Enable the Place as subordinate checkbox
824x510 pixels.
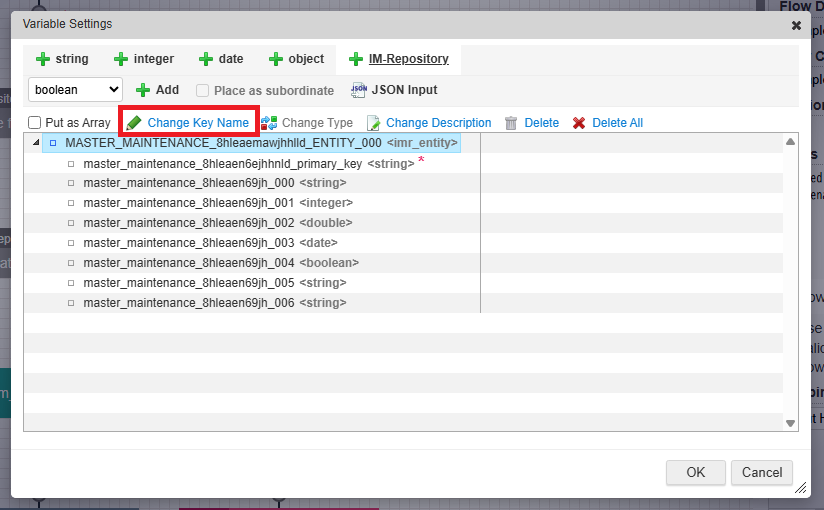point(203,90)
